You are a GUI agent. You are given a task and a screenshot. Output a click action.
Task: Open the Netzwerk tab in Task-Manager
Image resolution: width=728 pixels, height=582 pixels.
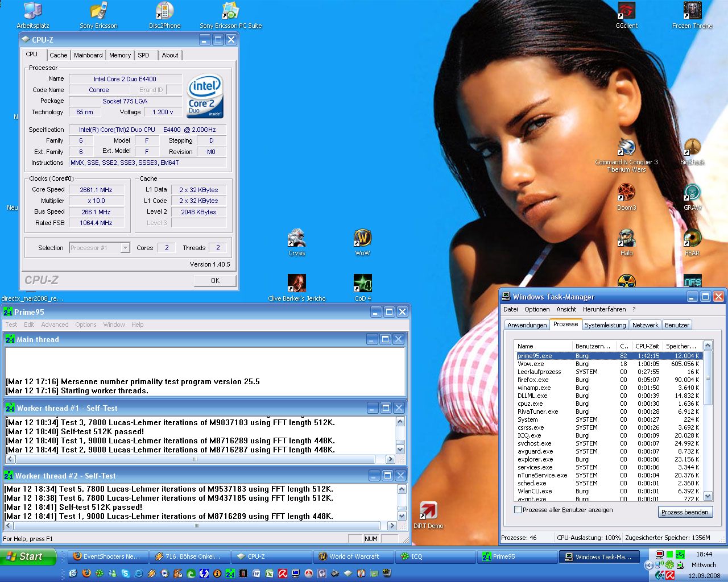pos(646,325)
